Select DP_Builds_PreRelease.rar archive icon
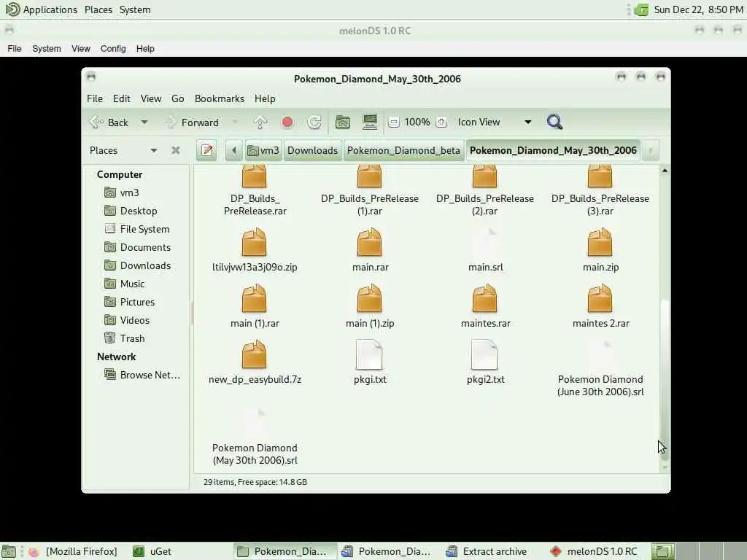 [x=255, y=176]
